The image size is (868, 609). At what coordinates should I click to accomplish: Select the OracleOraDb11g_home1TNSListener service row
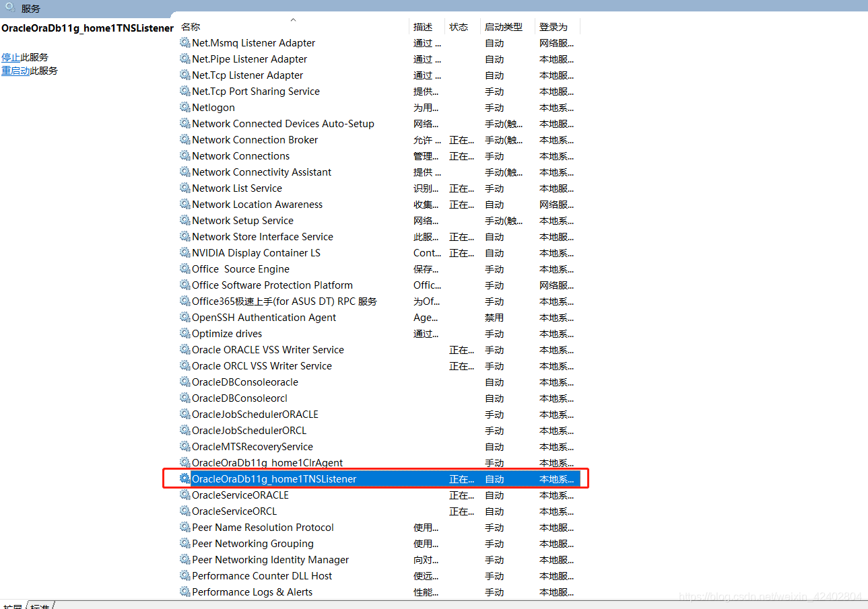tap(378, 478)
